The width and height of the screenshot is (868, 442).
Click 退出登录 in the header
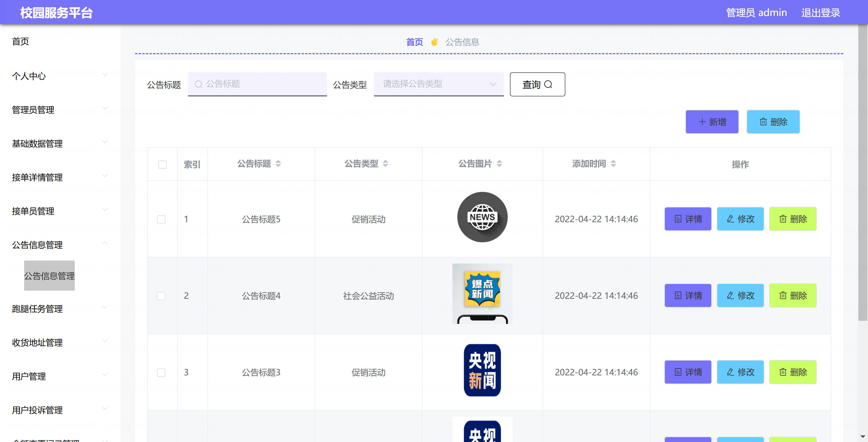pyautogui.click(x=820, y=12)
